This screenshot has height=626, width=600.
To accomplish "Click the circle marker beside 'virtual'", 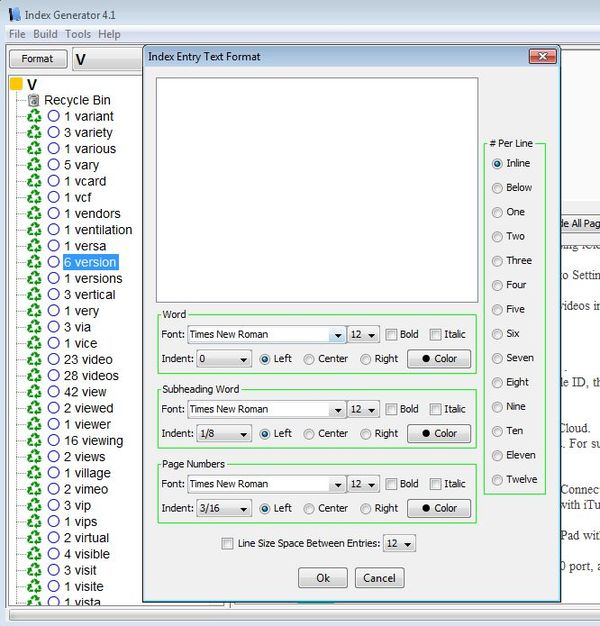I will (x=53, y=537).
